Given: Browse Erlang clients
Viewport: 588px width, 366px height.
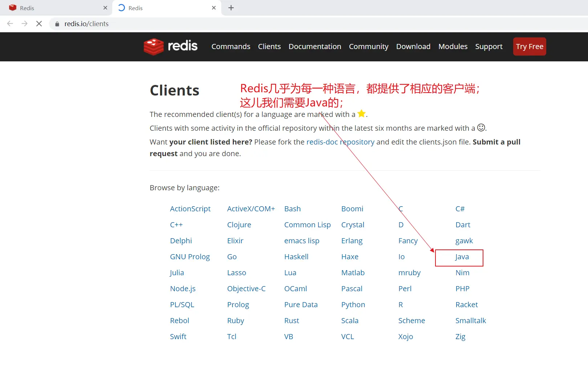Looking at the screenshot, I should [352, 241].
